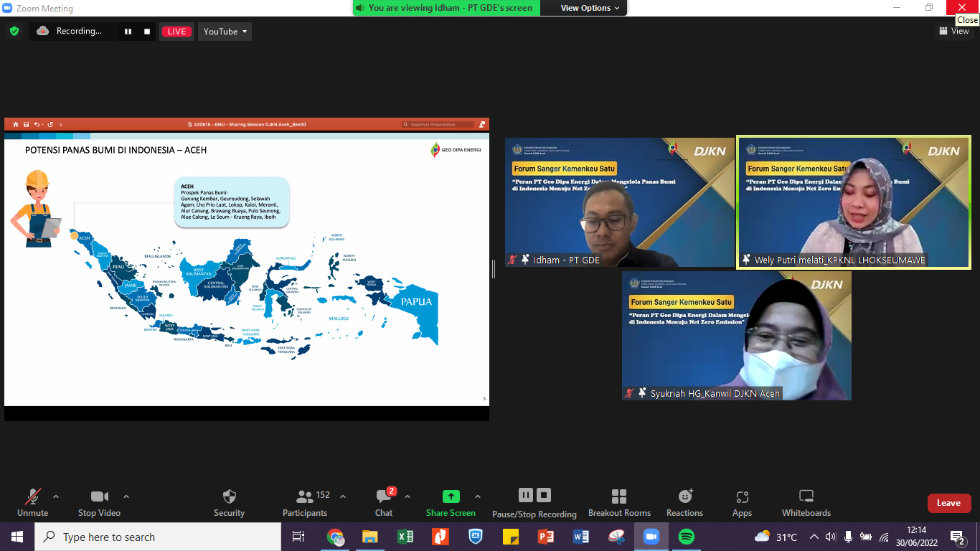This screenshot has width=980, height=551.
Task: Stop recording in the bottom toolbar
Action: pyautogui.click(x=544, y=495)
